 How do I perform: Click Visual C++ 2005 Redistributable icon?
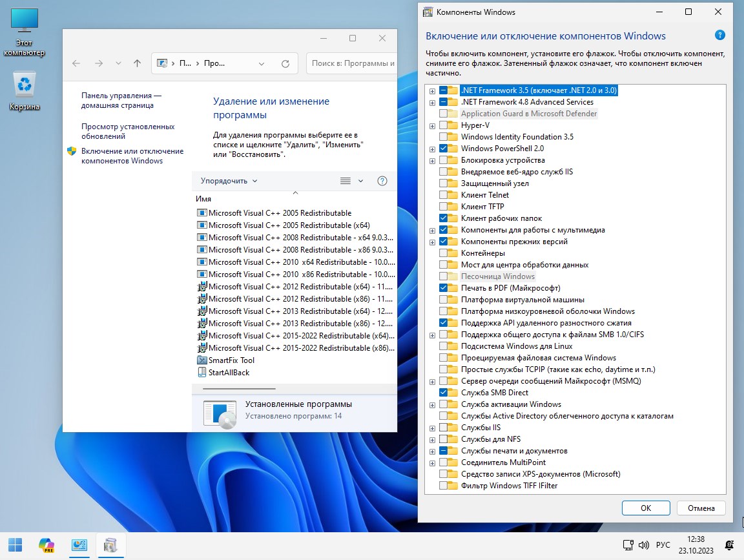201,213
